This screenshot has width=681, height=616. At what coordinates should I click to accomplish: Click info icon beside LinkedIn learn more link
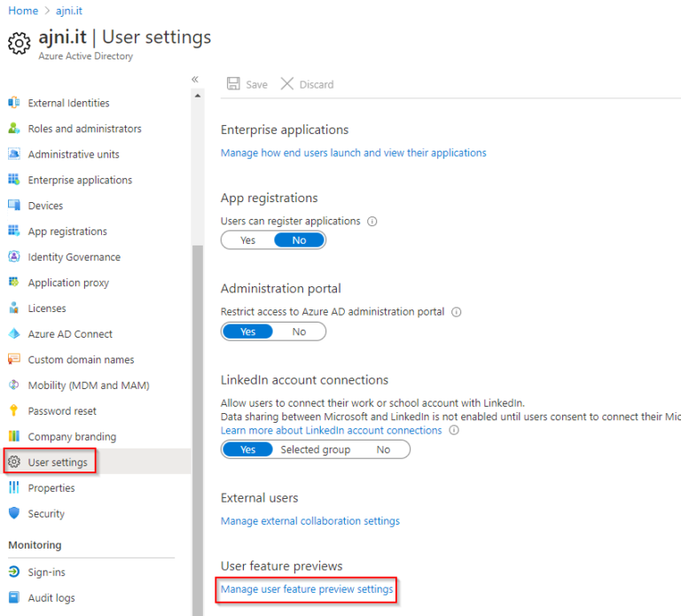[454, 430]
